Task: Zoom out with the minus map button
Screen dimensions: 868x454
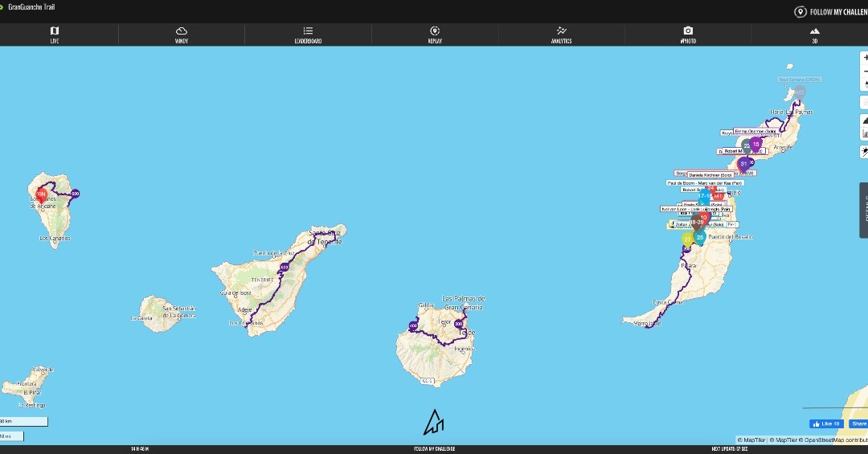Action: [864, 71]
